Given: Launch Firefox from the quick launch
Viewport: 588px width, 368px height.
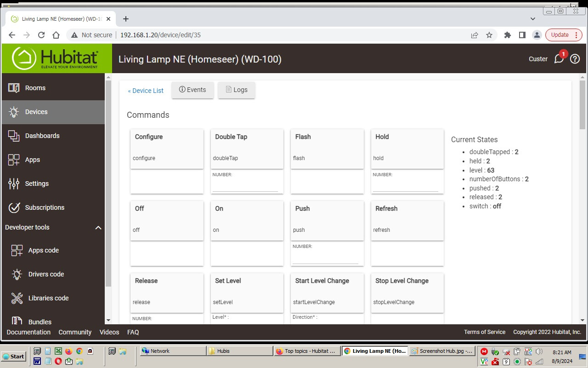Looking at the screenshot, I should [68, 351].
